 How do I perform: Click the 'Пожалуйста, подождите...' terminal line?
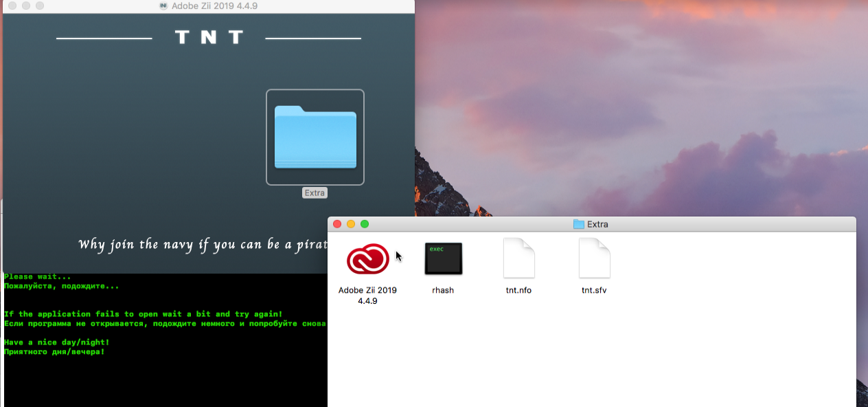click(x=61, y=285)
